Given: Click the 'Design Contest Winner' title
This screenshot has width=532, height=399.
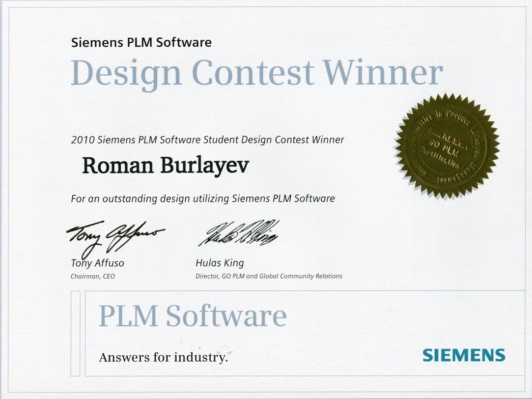Looking at the screenshot, I should pyautogui.click(x=257, y=74).
